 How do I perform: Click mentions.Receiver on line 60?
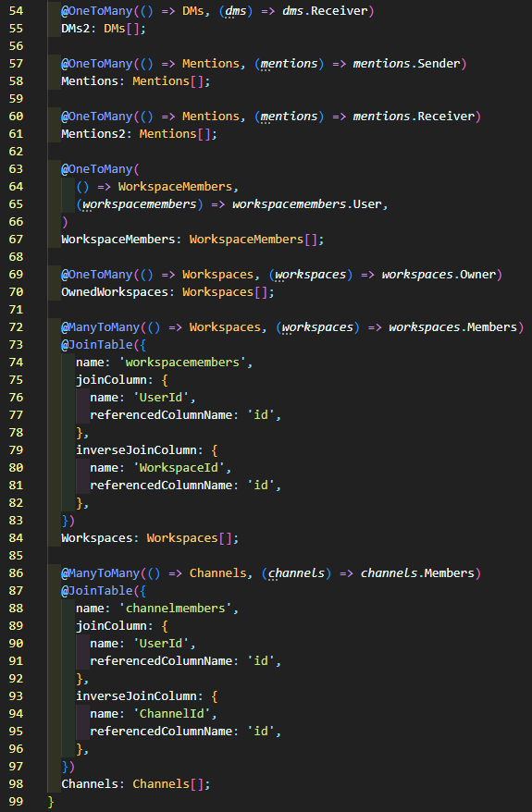coord(414,117)
